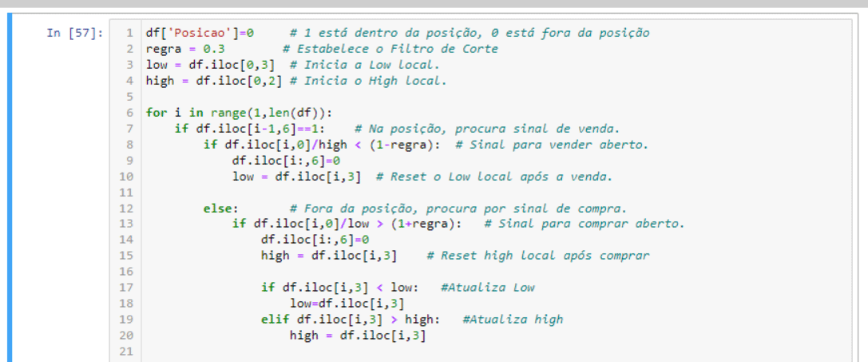Click the empty line 21 in the cell

point(399,352)
